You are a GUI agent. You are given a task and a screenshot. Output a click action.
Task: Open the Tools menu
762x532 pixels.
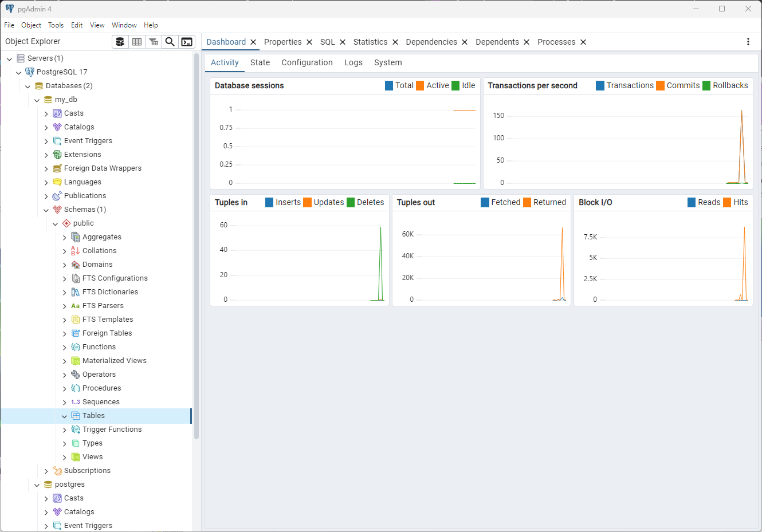[x=56, y=25]
